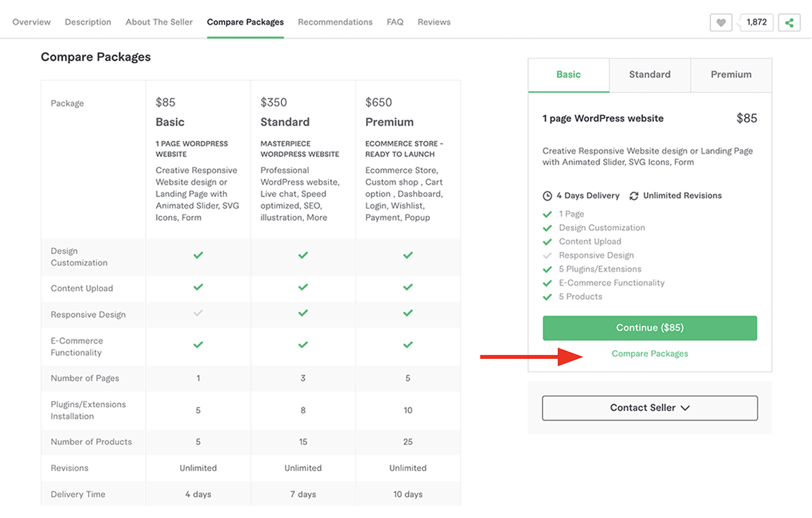Select the Compare Packages navigation tab
The width and height of the screenshot is (812, 518).
click(x=246, y=22)
